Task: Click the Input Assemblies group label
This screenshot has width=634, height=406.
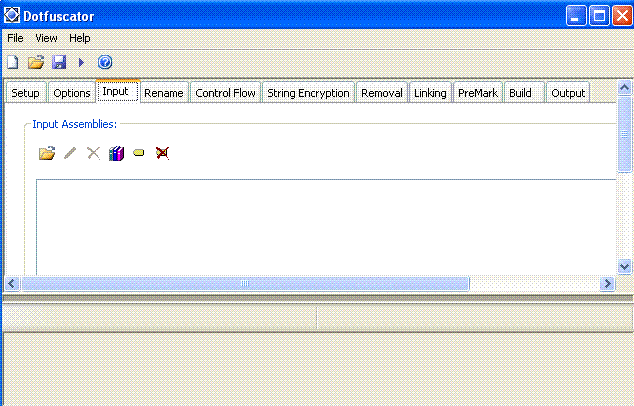Action: pyautogui.click(x=74, y=124)
